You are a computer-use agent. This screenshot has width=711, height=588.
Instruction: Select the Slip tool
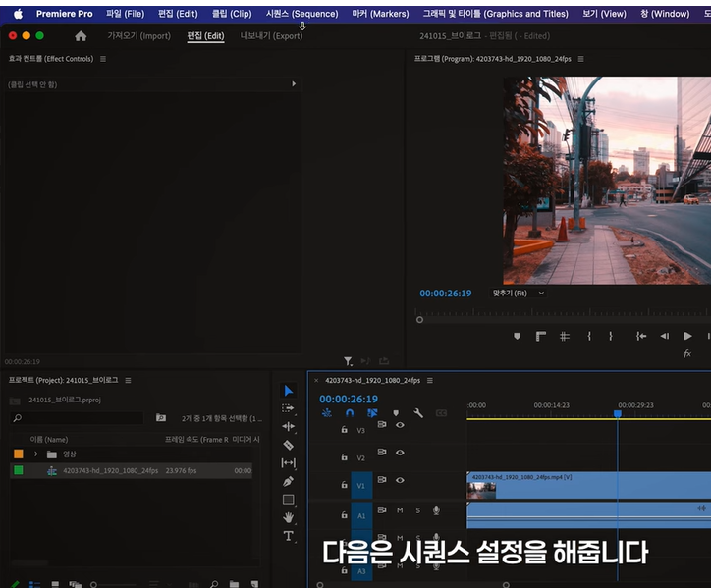288,463
